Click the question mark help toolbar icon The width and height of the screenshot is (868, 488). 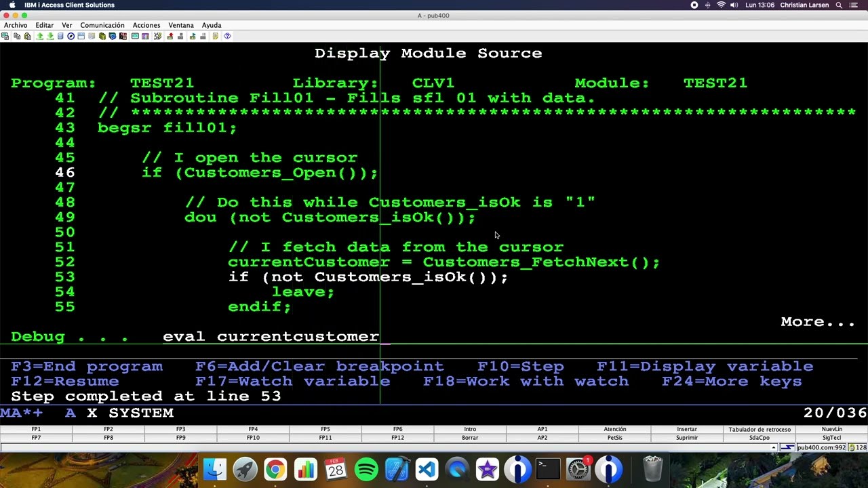pyautogui.click(x=227, y=36)
